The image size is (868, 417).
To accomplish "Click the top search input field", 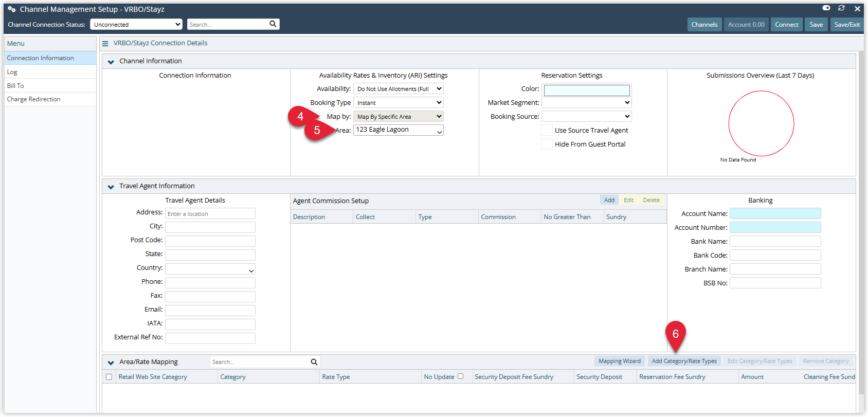I will (x=228, y=24).
